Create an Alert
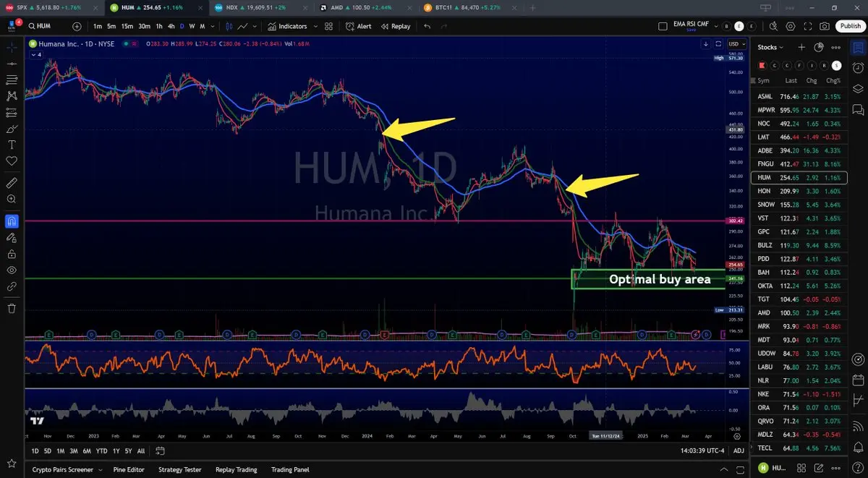Image resolution: width=868 pixels, height=478 pixels. pyautogui.click(x=358, y=26)
